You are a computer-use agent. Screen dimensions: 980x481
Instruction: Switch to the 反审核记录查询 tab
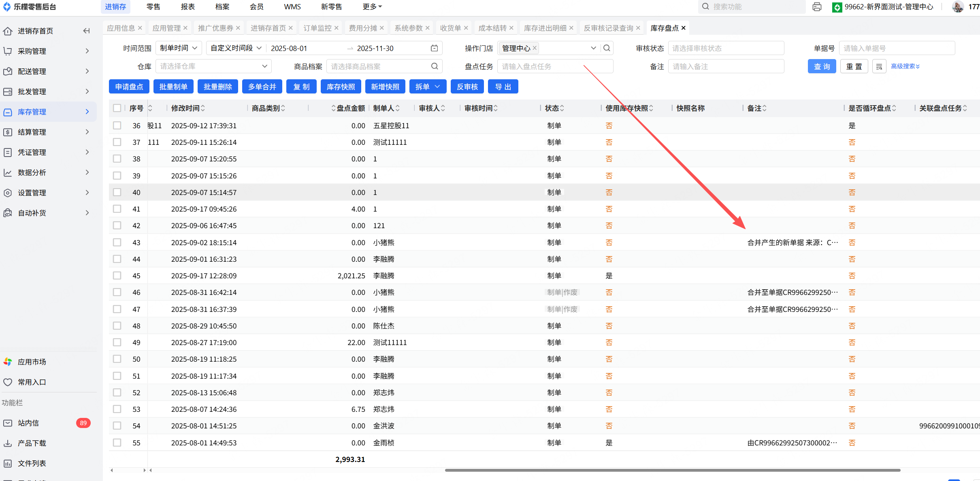[608, 28]
